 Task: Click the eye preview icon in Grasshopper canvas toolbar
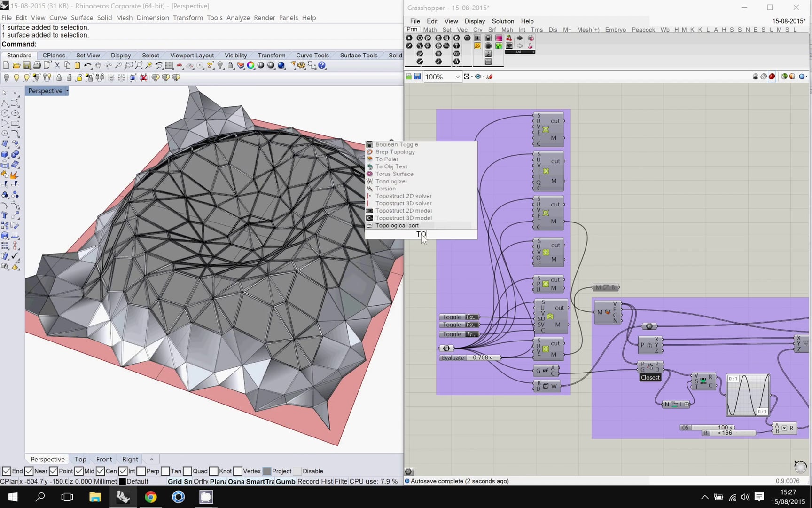478,77
